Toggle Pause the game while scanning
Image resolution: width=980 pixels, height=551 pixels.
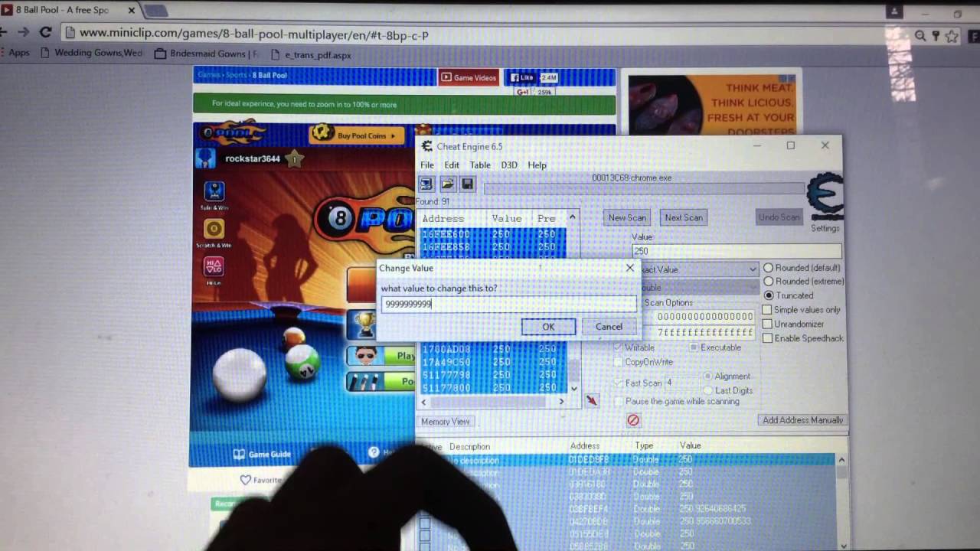(619, 402)
